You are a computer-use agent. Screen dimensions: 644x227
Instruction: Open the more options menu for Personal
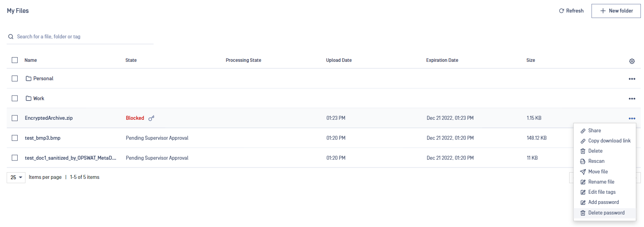coord(632,79)
